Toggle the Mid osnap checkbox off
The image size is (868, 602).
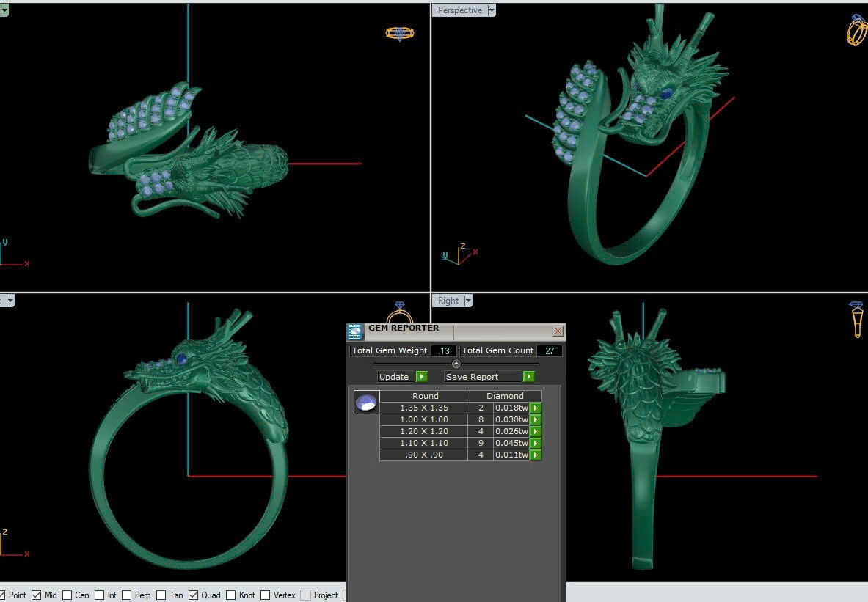[37, 595]
